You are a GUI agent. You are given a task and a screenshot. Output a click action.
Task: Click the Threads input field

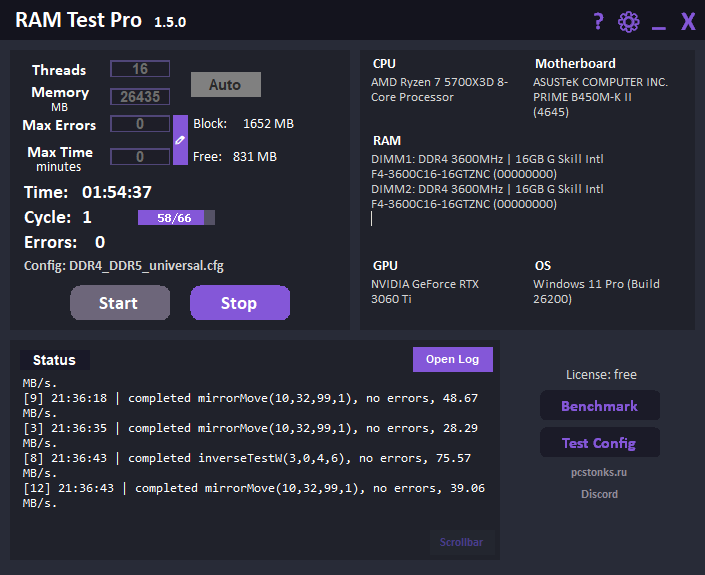point(140,69)
